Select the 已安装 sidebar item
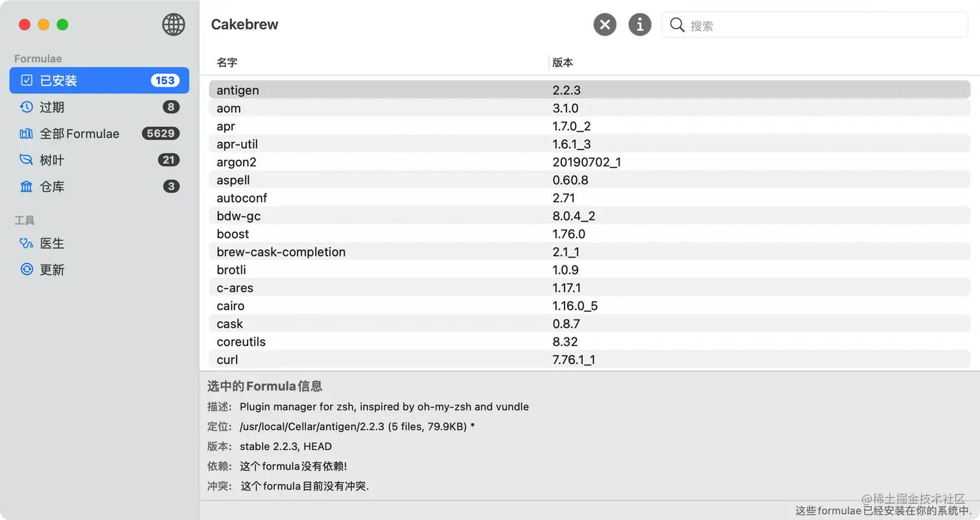This screenshot has height=520, width=980. [99, 80]
